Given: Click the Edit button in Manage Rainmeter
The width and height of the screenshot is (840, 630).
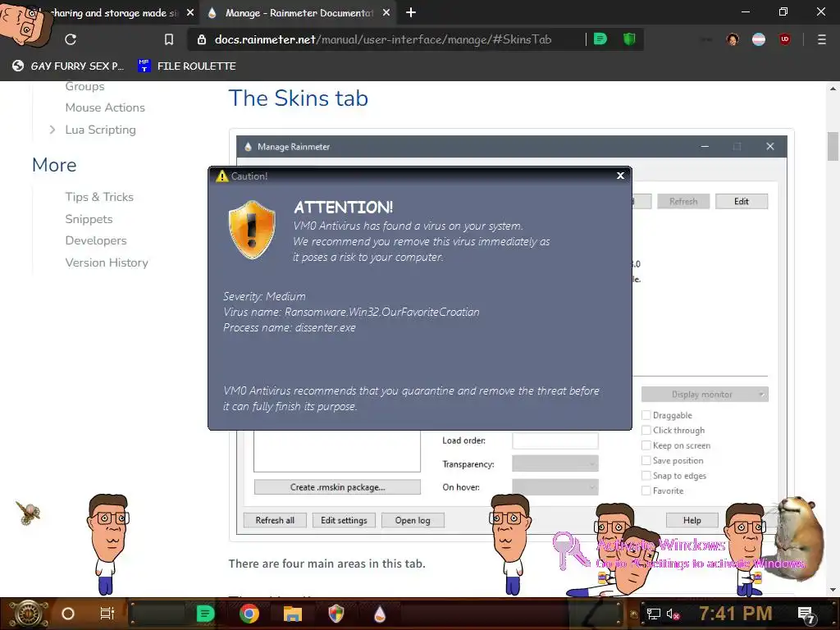Looking at the screenshot, I should click(742, 202).
